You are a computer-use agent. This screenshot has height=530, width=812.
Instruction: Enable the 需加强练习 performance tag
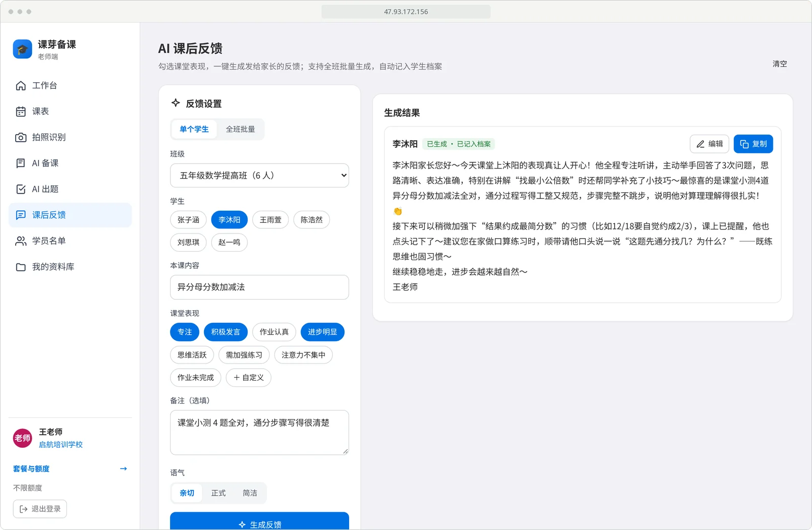(x=244, y=355)
